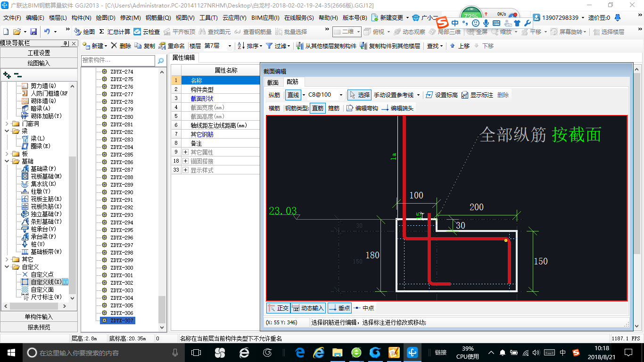
Task: Click the 搜索构件 search field
Action: click(x=118, y=61)
